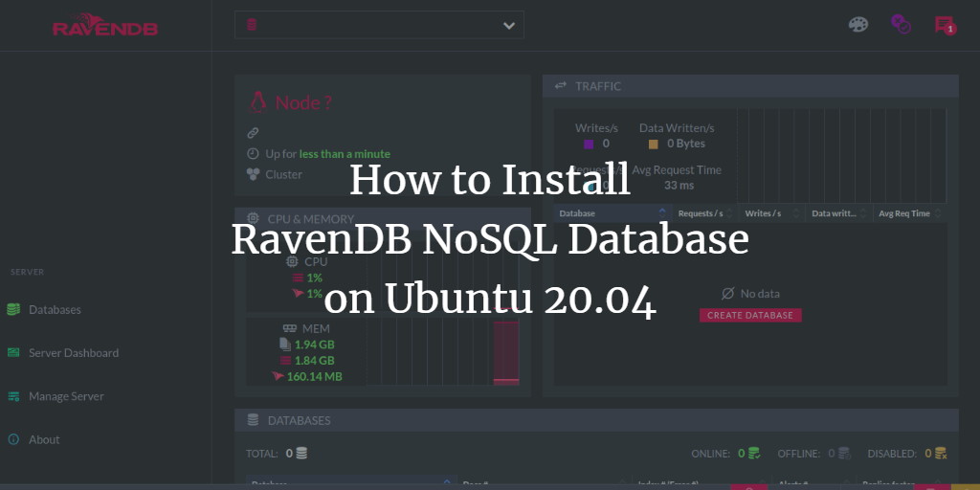This screenshot has height=490, width=980.
Task: Click the CPU chip icon above 1%
Action: click(292, 262)
